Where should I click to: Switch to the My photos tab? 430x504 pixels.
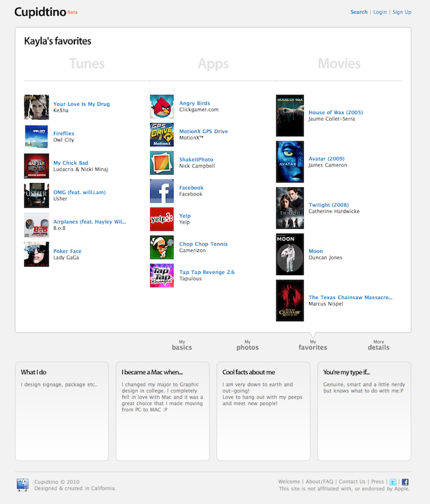(248, 345)
